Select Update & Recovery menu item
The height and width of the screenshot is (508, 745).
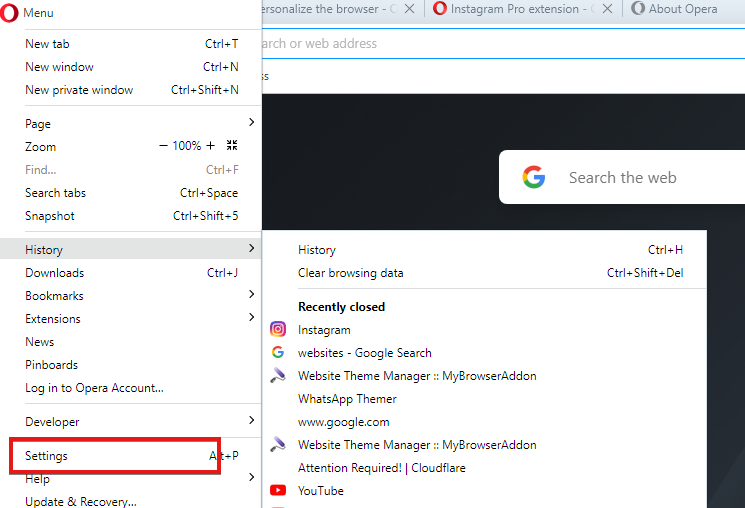pos(131,501)
